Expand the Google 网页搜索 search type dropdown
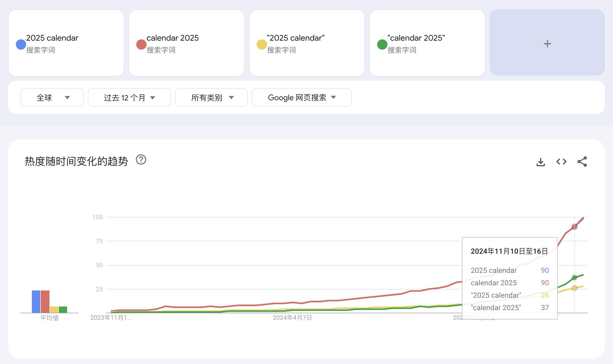Viewport: 613px width, 364px height. pyautogui.click(x=302, y=97)
